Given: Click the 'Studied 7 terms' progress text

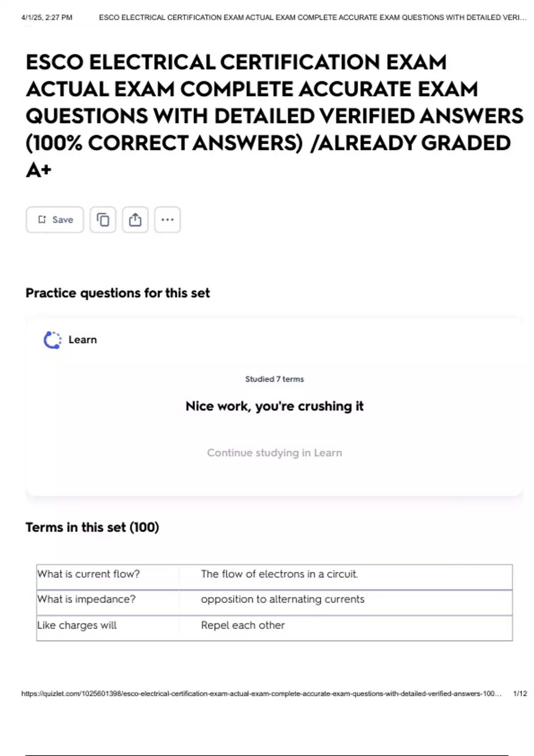Looking at the screenshot, I should click(274, 379).
